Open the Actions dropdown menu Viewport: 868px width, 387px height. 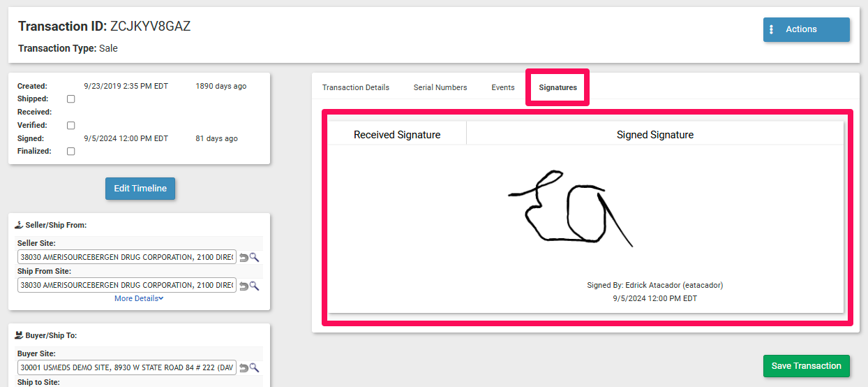click(806, 29)
